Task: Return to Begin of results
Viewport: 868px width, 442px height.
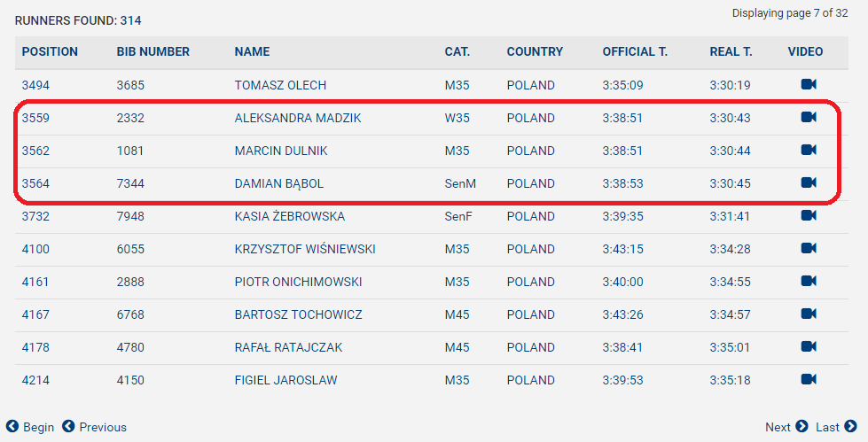Action: click(30, 427)
